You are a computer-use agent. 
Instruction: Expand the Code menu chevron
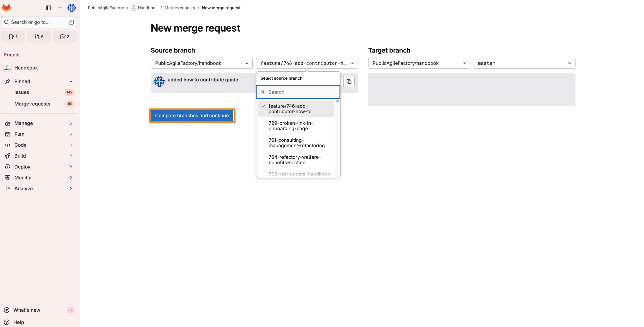(x=71, y=145)
